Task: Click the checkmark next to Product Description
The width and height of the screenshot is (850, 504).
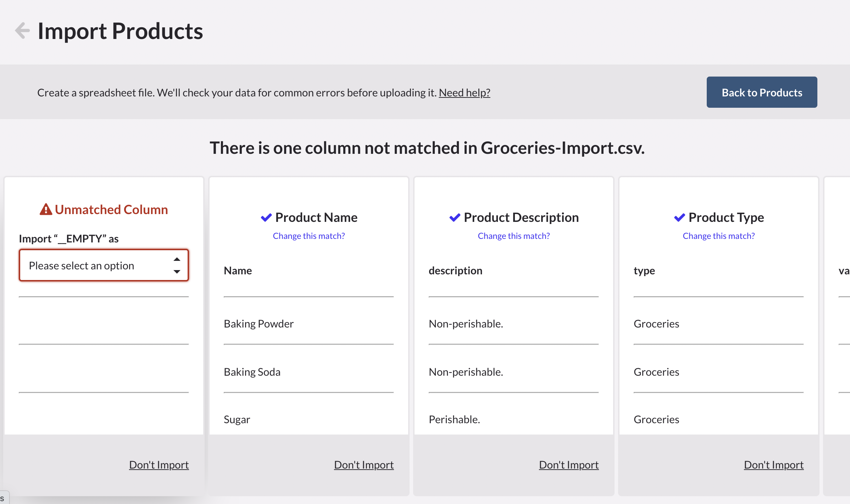Action: (x=455, y=217)
